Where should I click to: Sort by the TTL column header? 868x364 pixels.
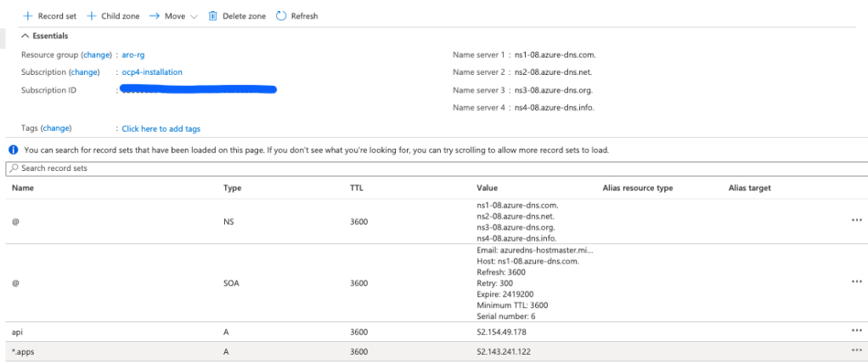pos(357,188)
